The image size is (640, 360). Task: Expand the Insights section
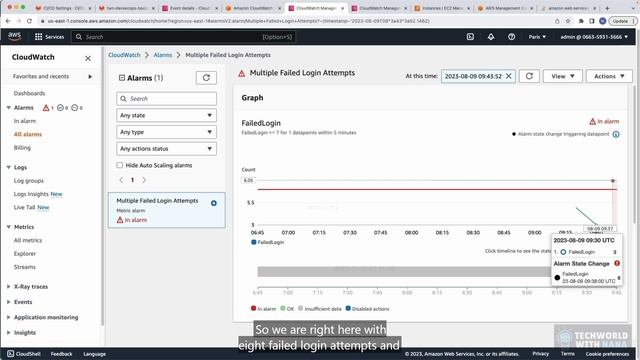point(9,333)
